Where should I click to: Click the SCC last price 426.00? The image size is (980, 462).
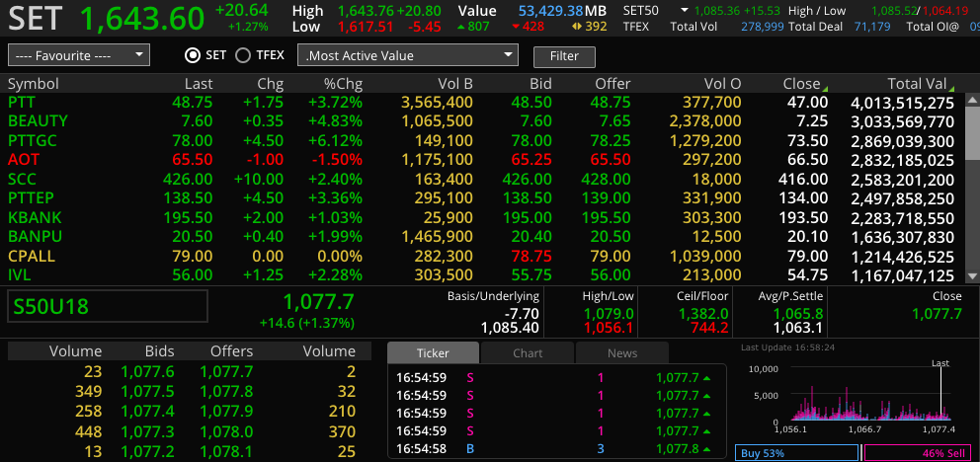[188, 180]
